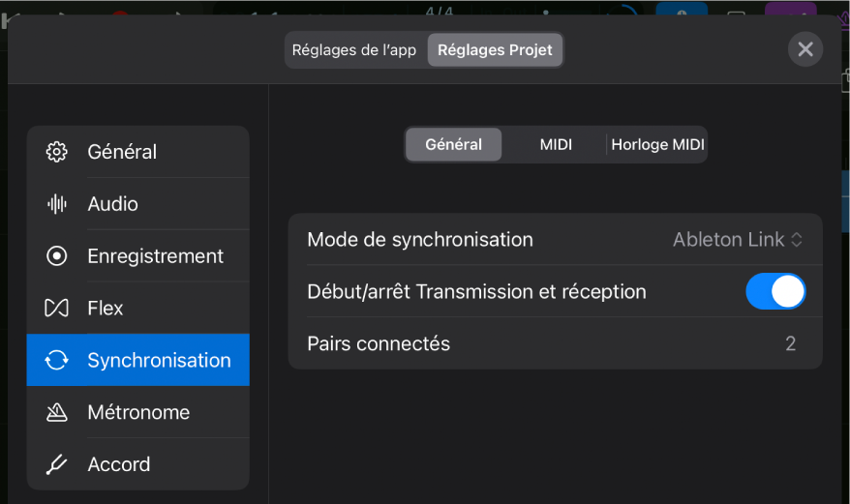Click the tuning fork icon beside Accord
Image resolution: width=850 pixels, height=504 pixels.
point(56,464)
